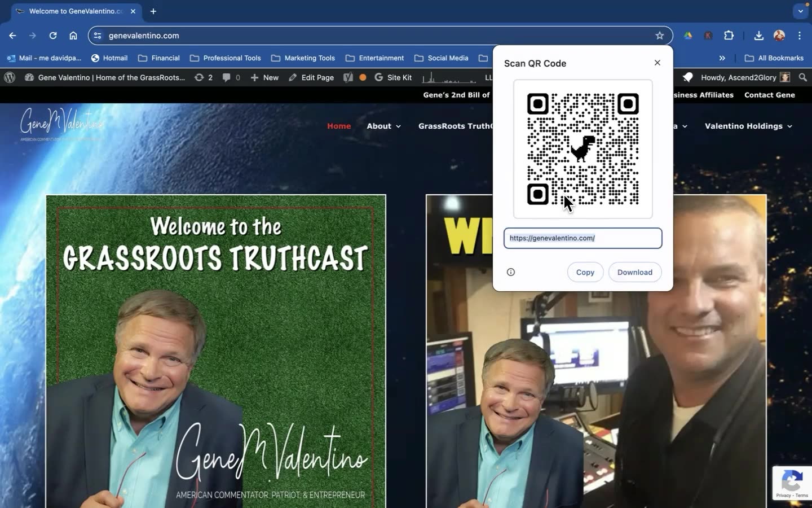Open the WordPress logo menu in admin bar

[9, 77]
